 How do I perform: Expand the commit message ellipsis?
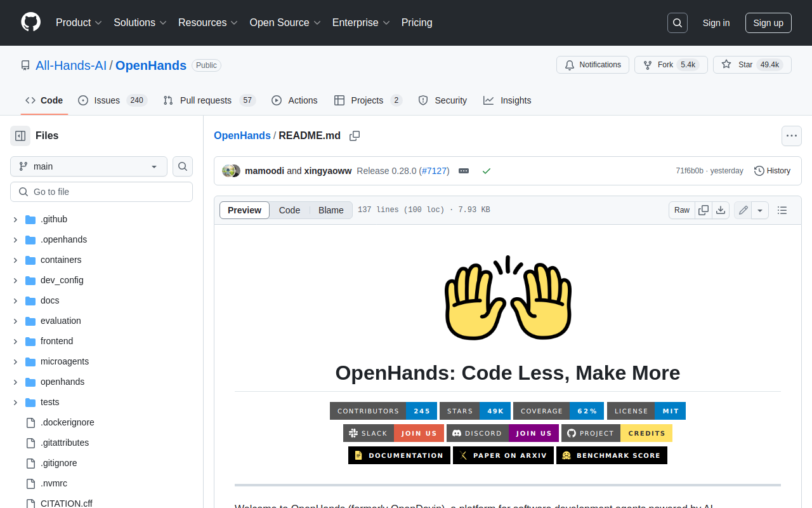tap(464, 171)
